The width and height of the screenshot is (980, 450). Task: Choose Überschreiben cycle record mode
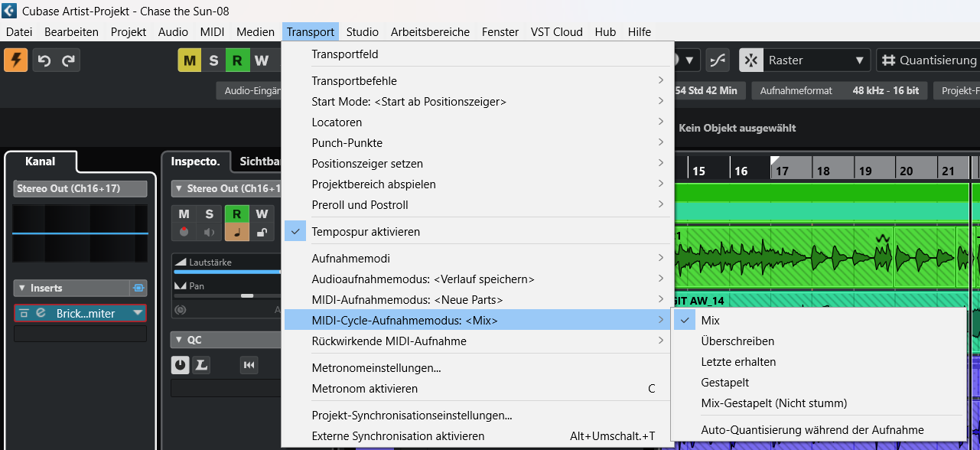[817, 341]
